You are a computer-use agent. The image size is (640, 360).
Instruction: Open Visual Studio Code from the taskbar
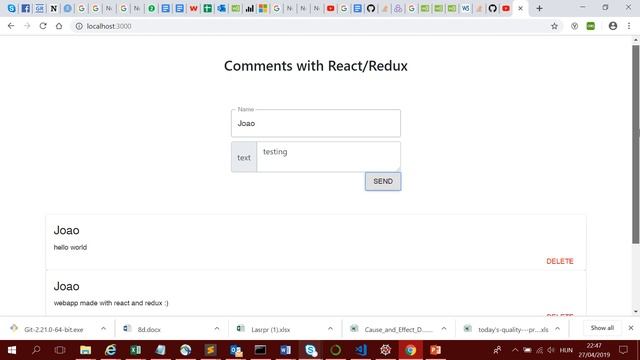point(361,350)
